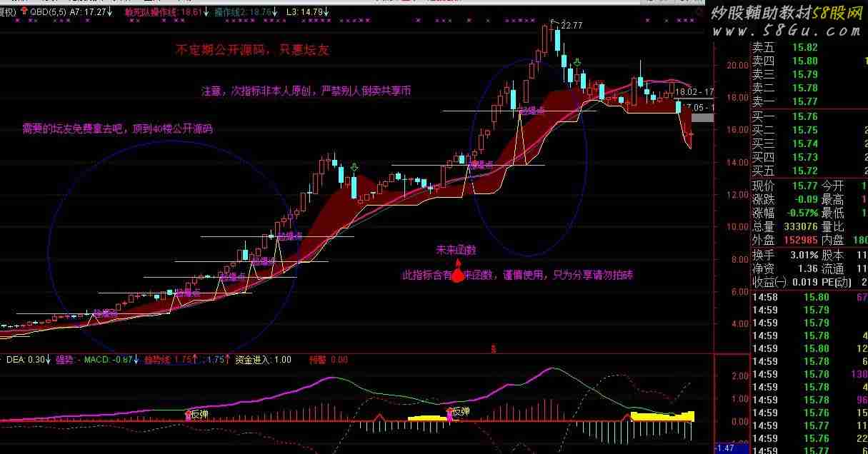Click the 强势 indicator label
Viewport: 868px width, 454px height.
[65, 360]
